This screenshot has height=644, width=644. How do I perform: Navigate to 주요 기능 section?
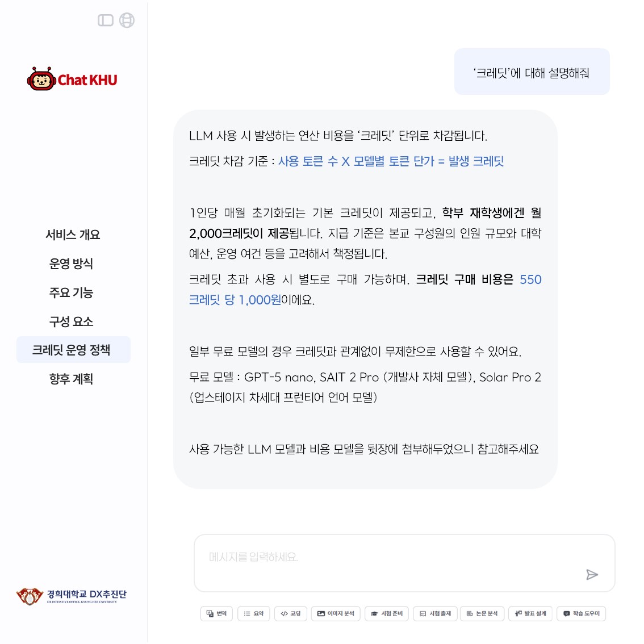71,292
